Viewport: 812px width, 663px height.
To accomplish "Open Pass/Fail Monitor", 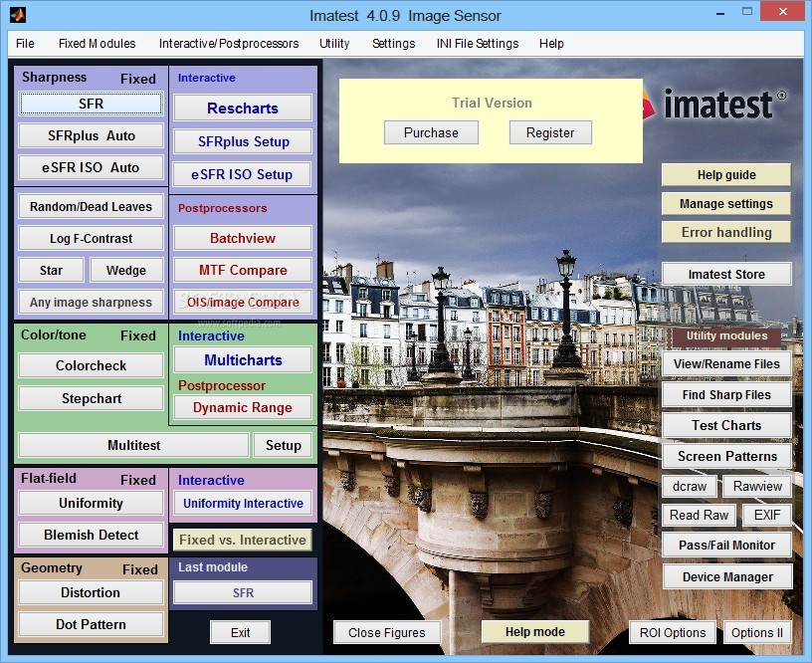I will click(x=727, y=545).
